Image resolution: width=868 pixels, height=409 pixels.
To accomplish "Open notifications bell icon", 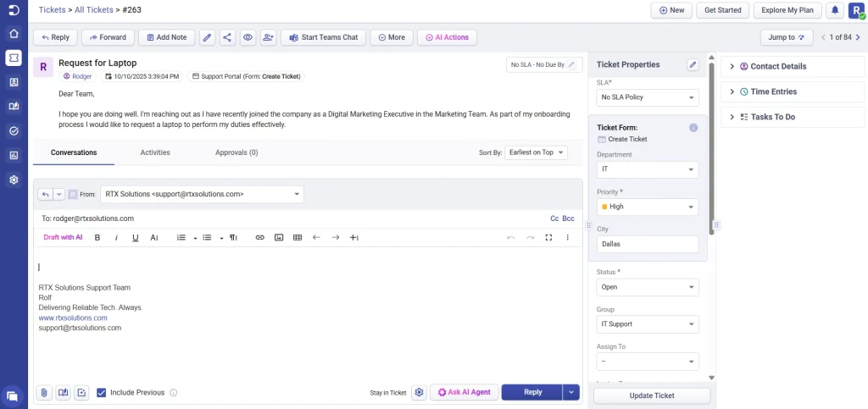I will (x=835, y=10).
